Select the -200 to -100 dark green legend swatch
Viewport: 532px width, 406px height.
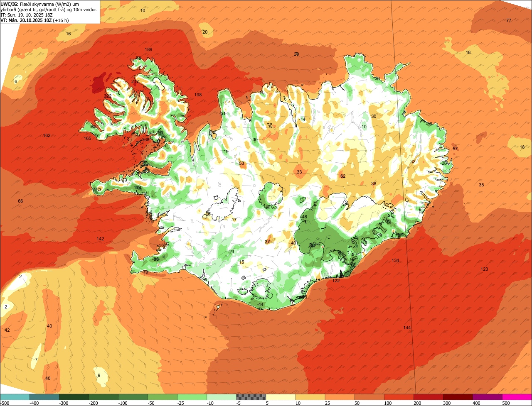coord(103,397)
